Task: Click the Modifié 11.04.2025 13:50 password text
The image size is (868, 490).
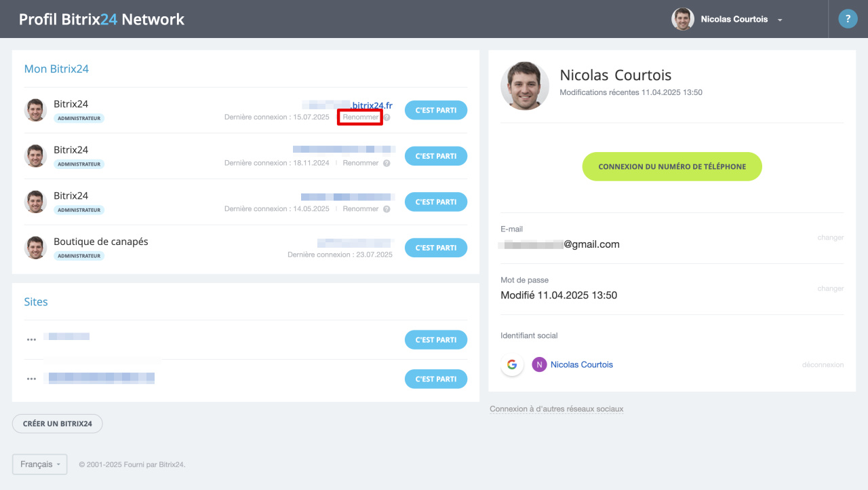Action: pyautogui.click(x=559, y=295)
